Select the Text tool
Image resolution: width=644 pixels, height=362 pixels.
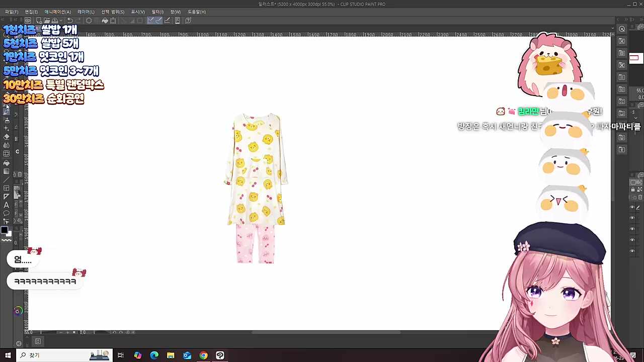7,205
